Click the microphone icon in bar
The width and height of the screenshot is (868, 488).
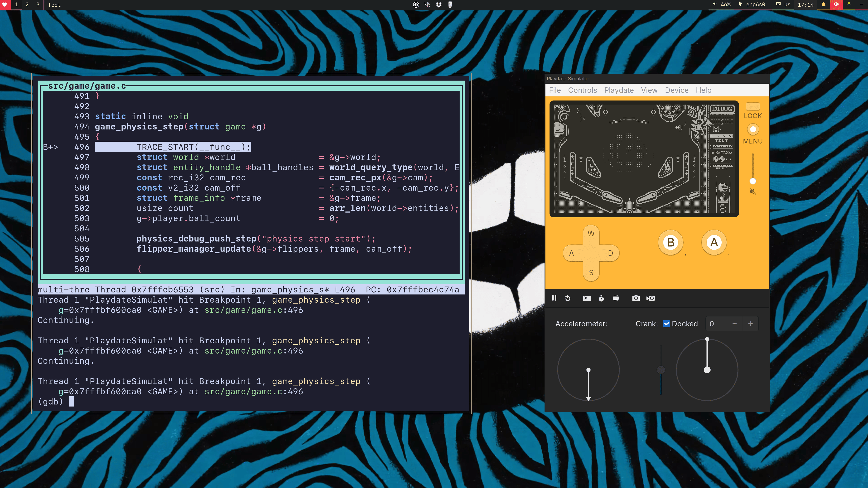pos(849,5)
